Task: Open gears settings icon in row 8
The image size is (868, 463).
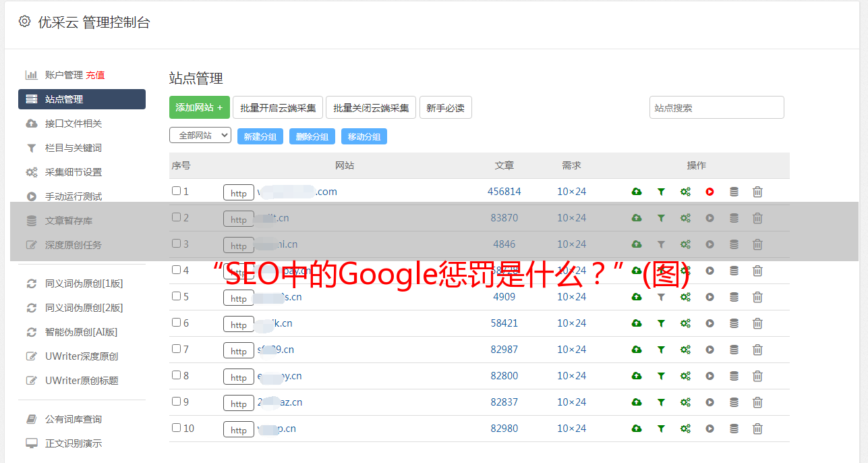Action: (685, 376)
